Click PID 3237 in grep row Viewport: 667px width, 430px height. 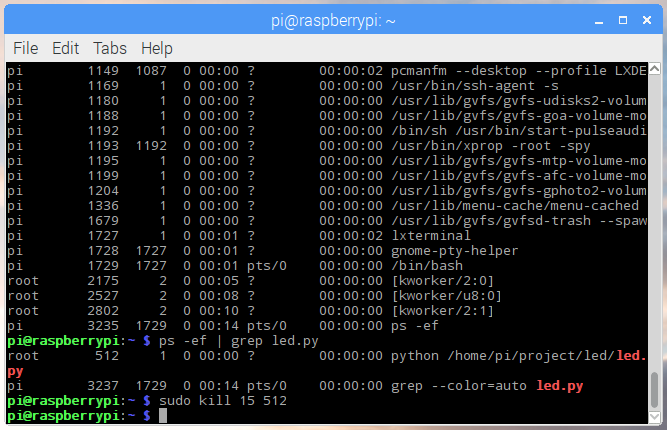tap(103, 386)
